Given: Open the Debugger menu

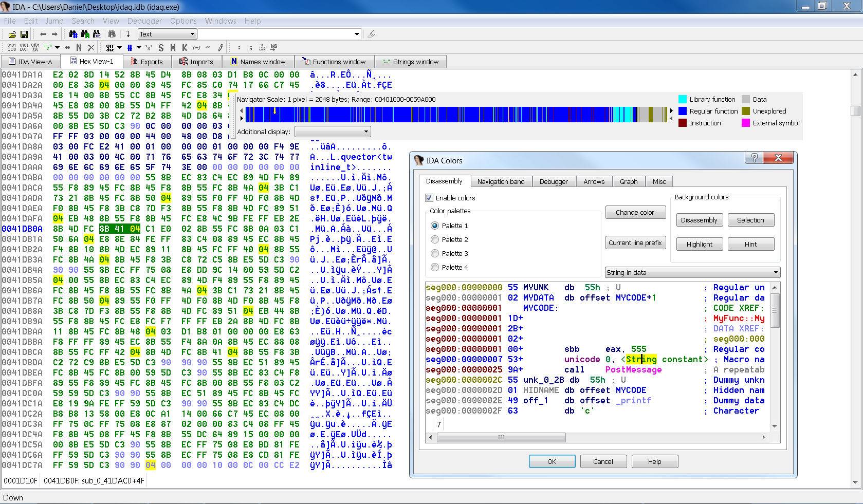Looking at the screenshot, I should point(144,21).
